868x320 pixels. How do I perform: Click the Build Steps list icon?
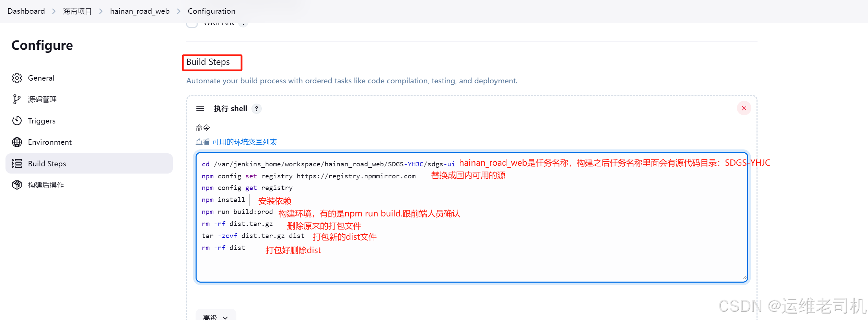click(x=17, y=164)
